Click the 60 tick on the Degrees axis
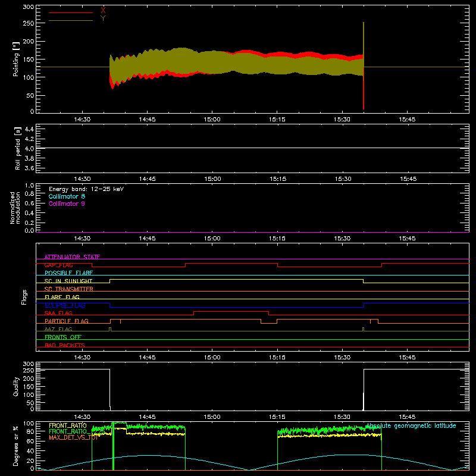Viewport: 476px width, 476px height. pos(30,441)
